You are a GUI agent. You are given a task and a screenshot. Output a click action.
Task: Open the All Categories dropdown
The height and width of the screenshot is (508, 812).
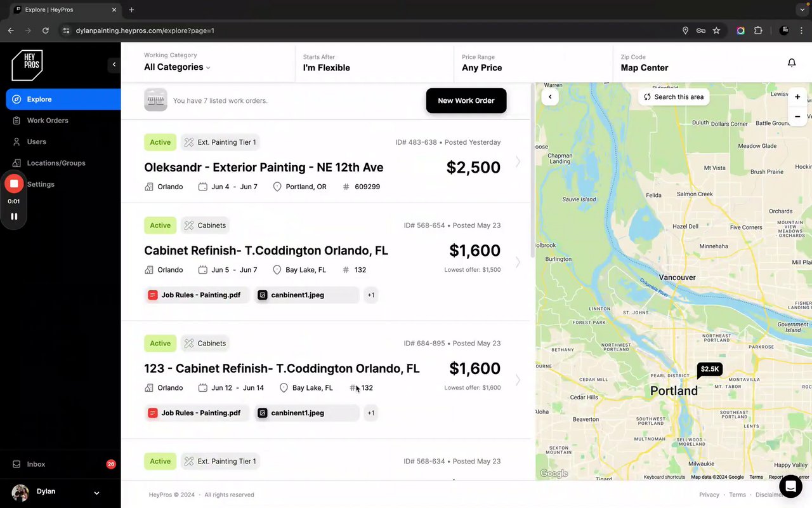point(177,67)
